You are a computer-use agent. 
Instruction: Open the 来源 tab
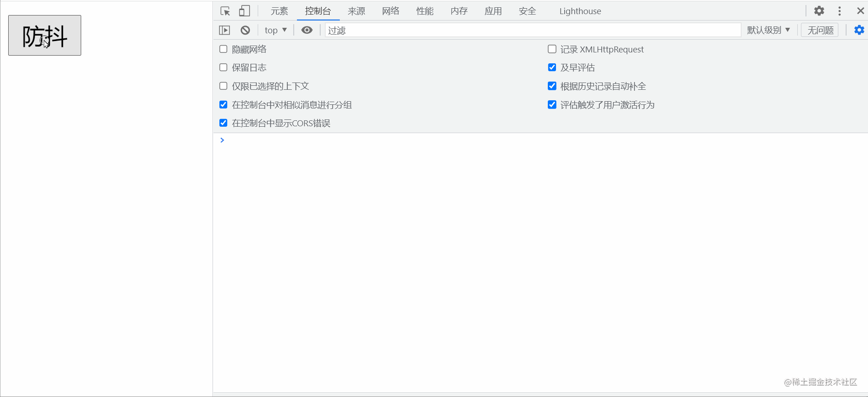click(x=356, y=11)
